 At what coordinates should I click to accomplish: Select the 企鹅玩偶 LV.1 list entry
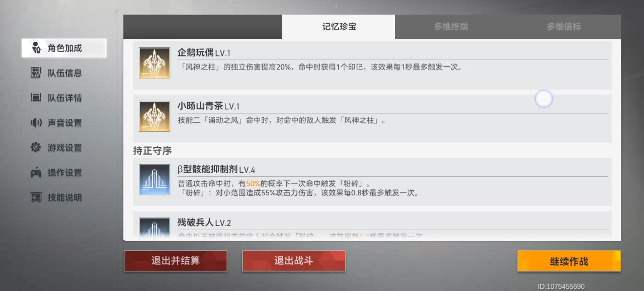[372, 65]
